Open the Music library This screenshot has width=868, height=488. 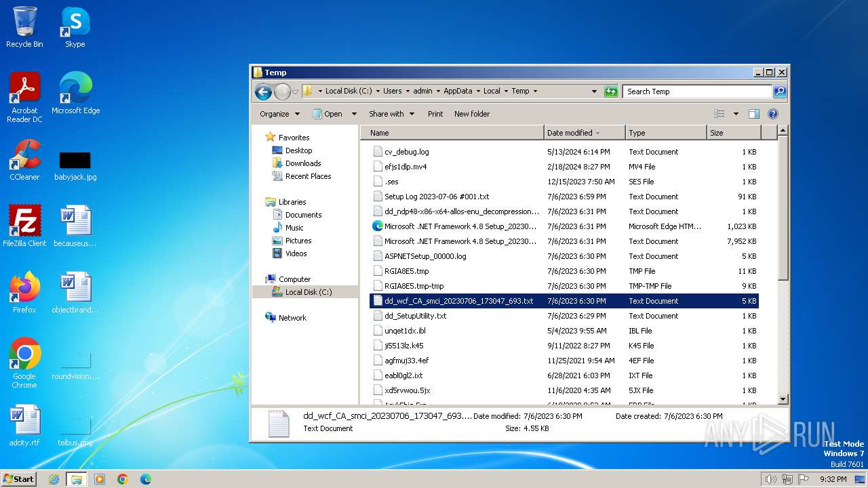coord(294,228)
